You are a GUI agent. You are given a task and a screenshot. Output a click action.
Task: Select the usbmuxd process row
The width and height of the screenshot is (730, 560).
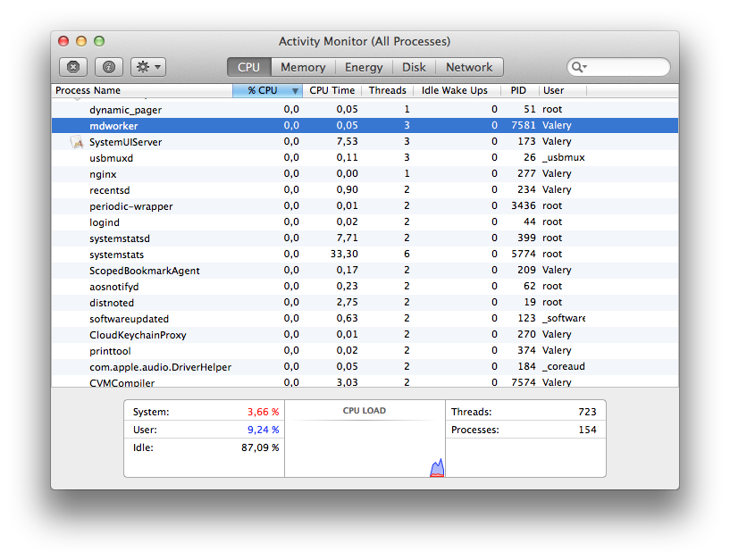(365, 158)
